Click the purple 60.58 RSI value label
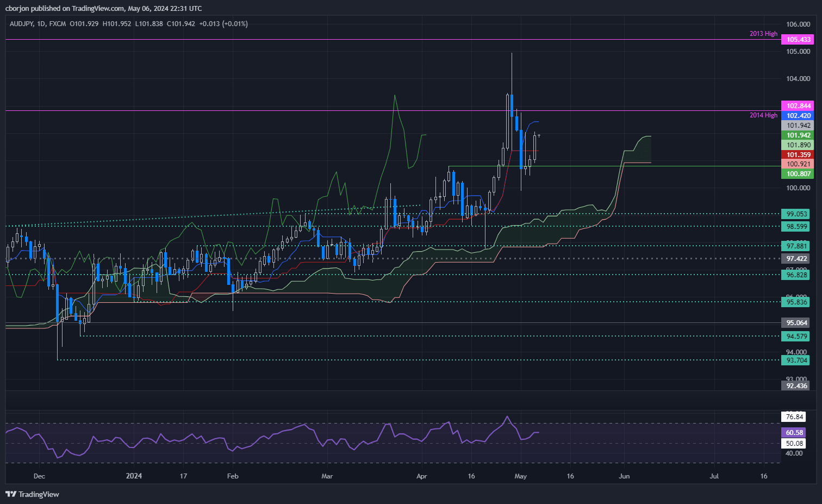 (794, 433)
